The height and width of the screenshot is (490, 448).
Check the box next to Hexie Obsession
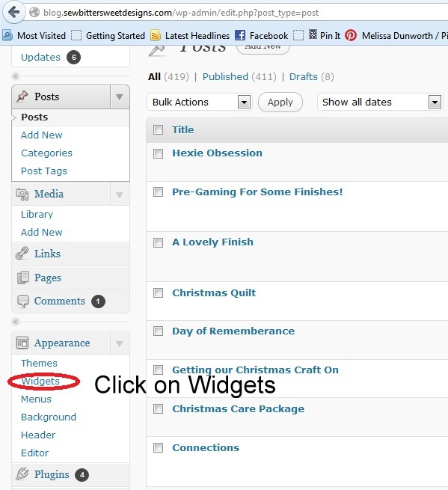point(158,153)
